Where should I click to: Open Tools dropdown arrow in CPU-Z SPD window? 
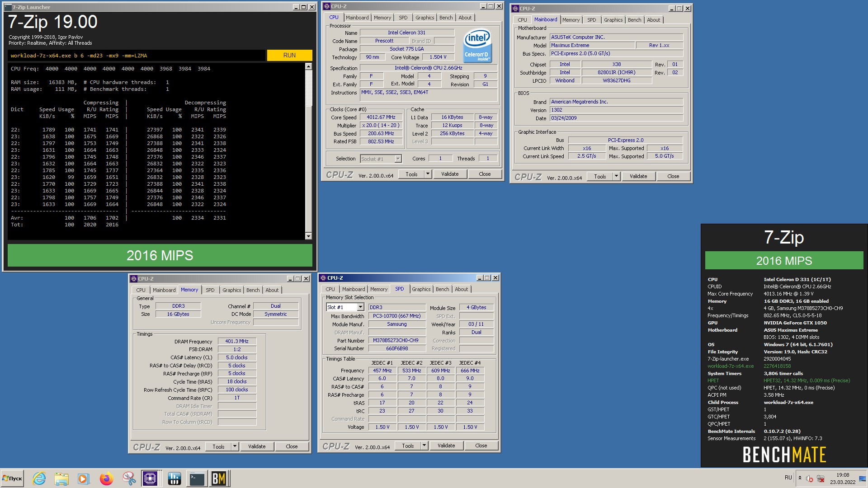click(x=424, y=446)
